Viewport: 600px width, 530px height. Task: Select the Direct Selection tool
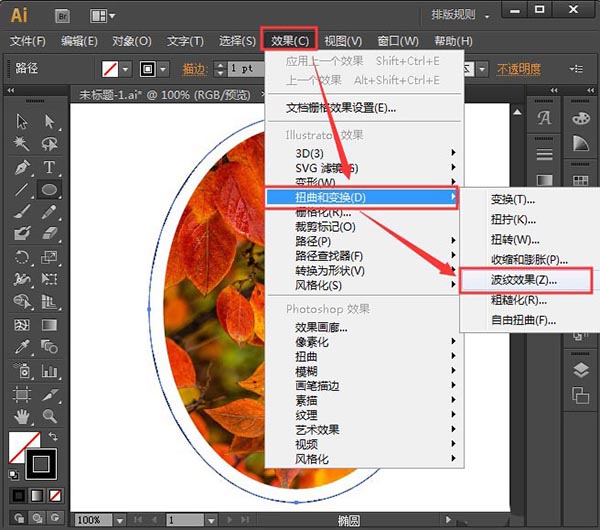pos(49,121)
